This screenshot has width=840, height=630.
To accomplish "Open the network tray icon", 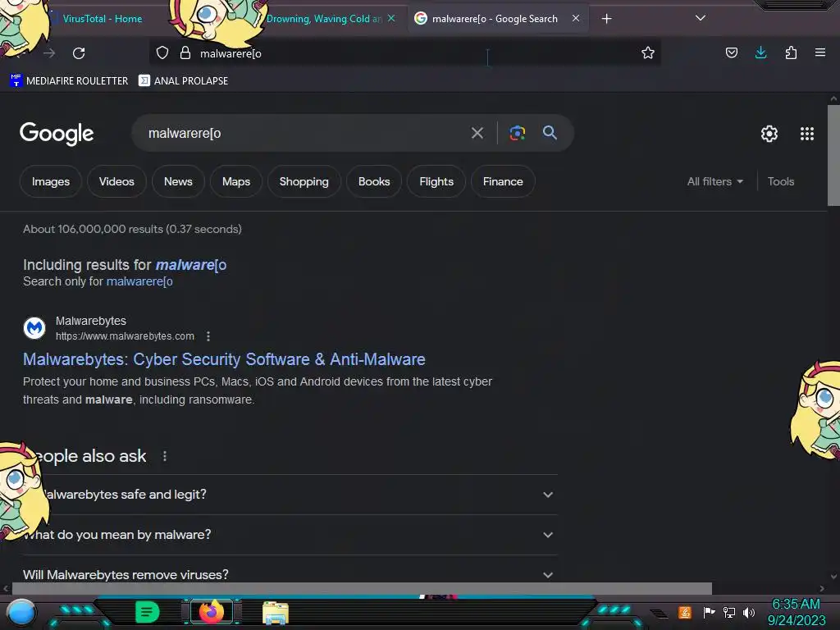I will (729, 612).
